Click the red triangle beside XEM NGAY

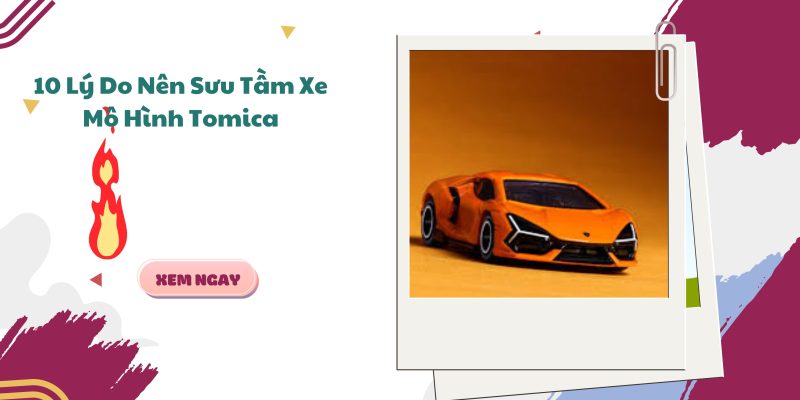tap(96, 280)
